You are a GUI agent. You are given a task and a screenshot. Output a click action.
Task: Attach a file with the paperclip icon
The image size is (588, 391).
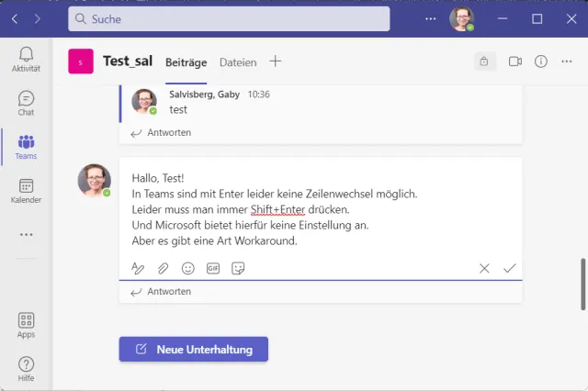click(x=163, y=268)
